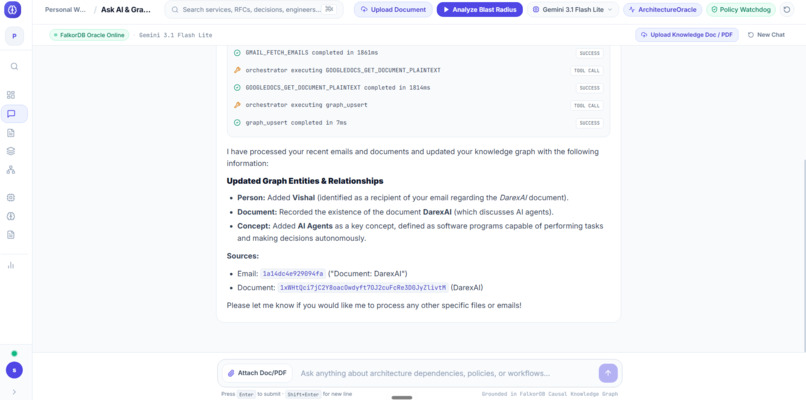Click the refresh icon in top bar

(x=786, y=9)
